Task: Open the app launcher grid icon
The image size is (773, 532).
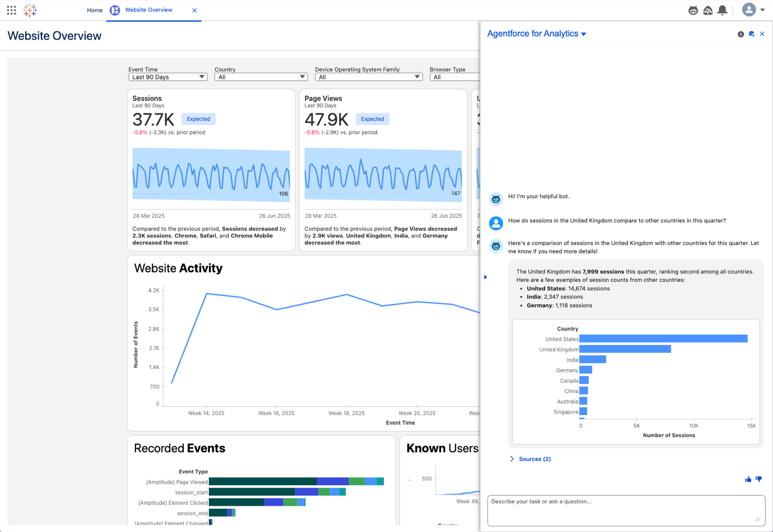Action: click(11, 10)
